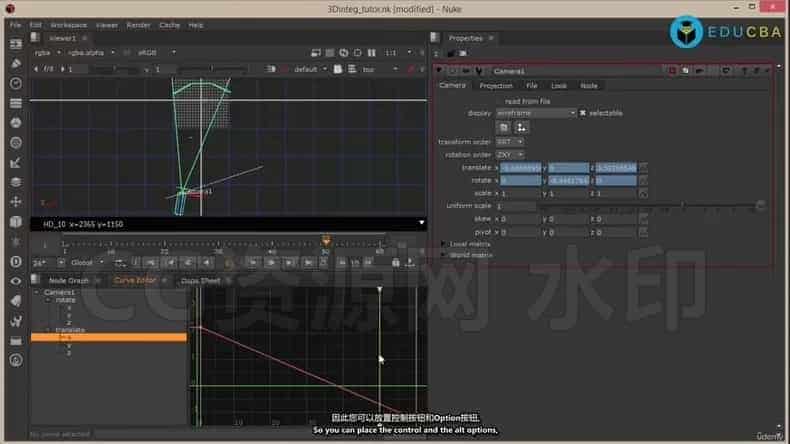
Task: Open the Time nodes clock icon
Action: [x=16, y=83]
